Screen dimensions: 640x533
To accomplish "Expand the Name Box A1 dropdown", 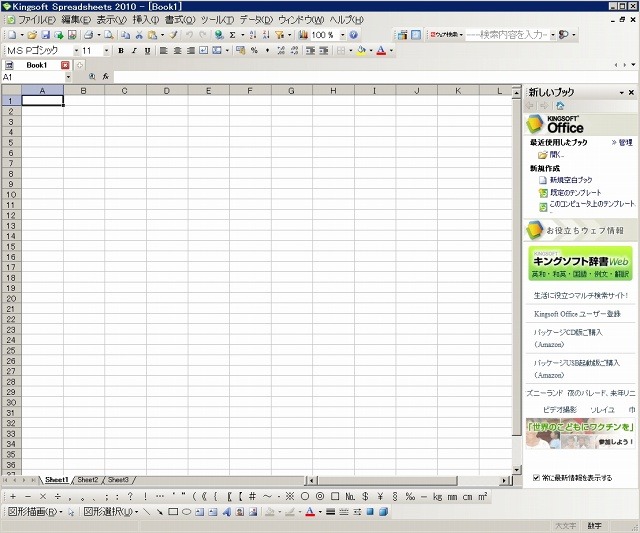I will pos(68,77).
